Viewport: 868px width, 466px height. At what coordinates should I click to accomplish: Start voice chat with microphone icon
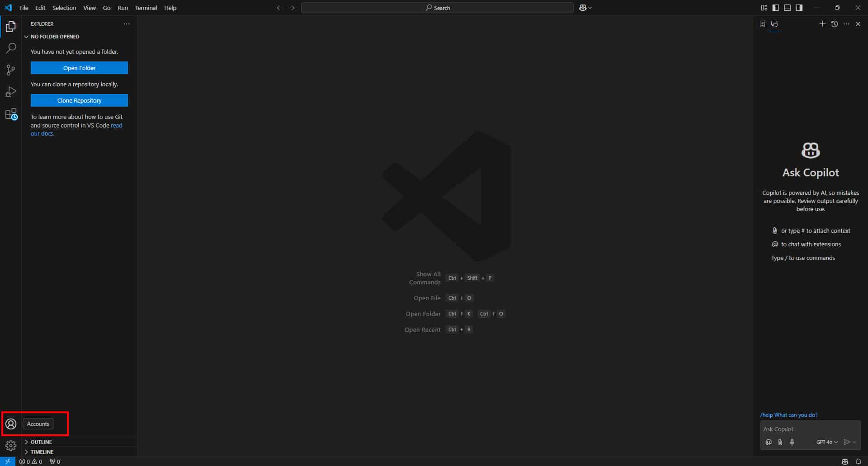(792, 442)
